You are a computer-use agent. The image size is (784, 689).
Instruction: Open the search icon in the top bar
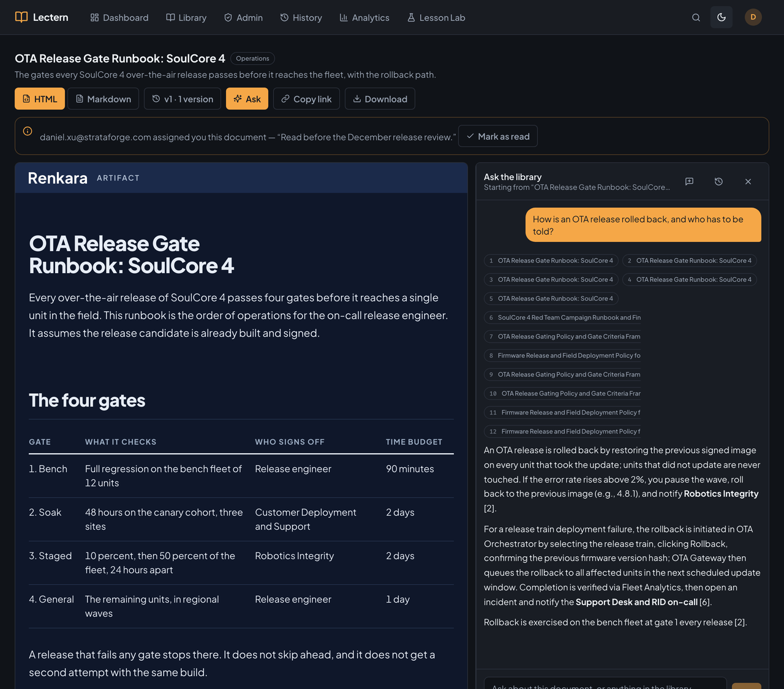coord(696,18)
